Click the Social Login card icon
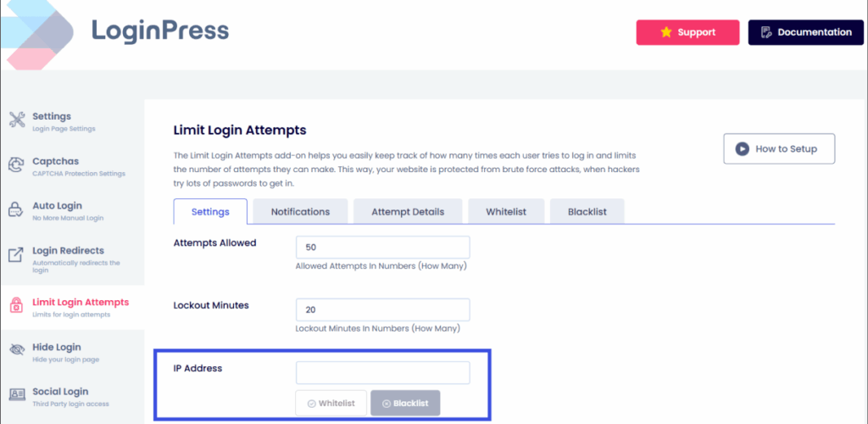The image size is (868, 424). click(17, 394)
